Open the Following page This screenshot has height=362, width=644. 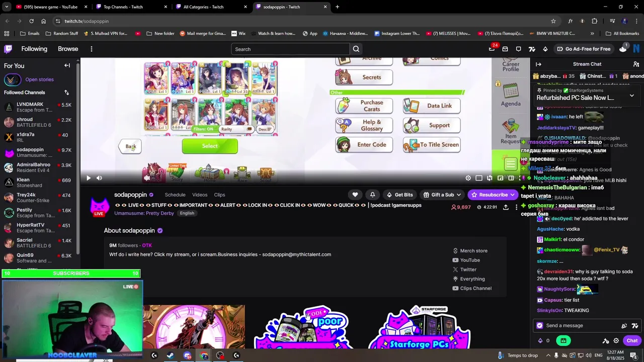point(34,49)
